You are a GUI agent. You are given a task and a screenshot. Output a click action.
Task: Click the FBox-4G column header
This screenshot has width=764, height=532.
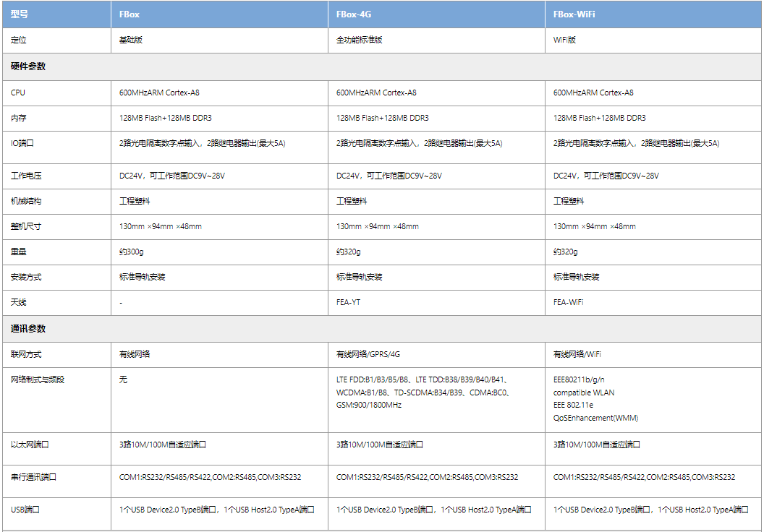[354, 14]
